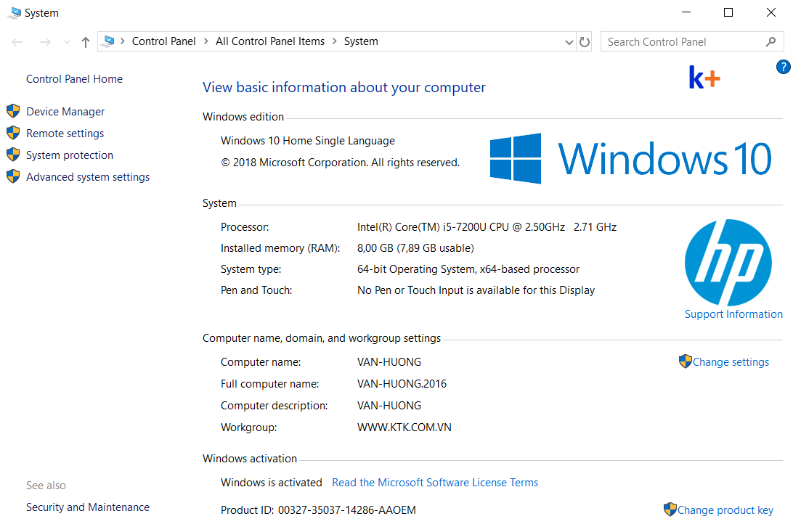Select the RAM value 8,00 GB (7,89 GB usable)
Screen dimensions: 793x532
(415, 248)
